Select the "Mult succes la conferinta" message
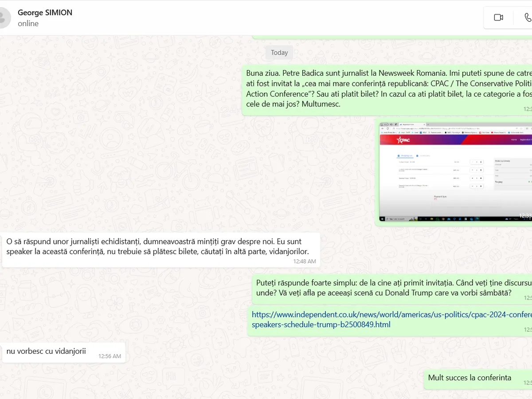 pyautogui.click(x=469, y=378)
